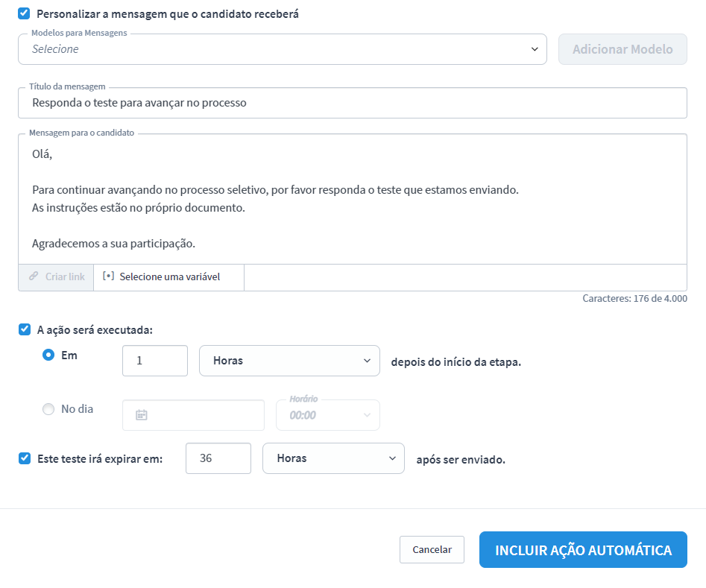Click the calendar icon in date field
Image resolution: width=706 pixels, height=588 pixels.
[141, 415]
